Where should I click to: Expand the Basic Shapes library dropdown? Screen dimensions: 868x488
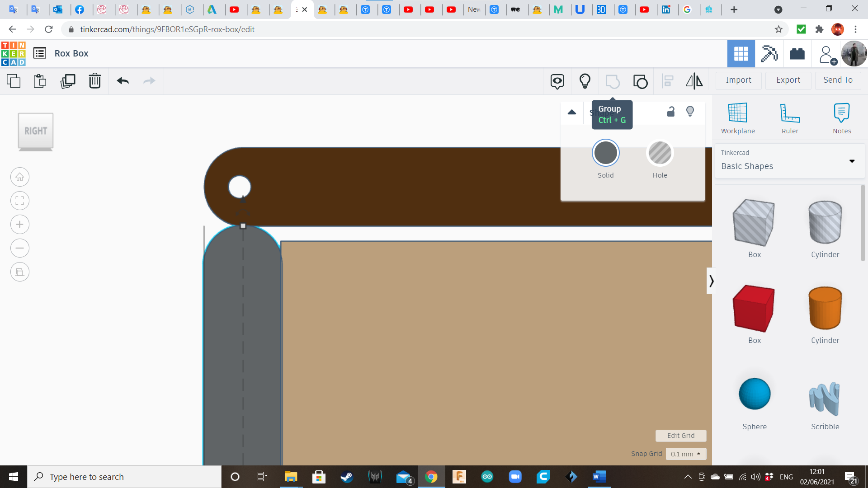(852, 161)
